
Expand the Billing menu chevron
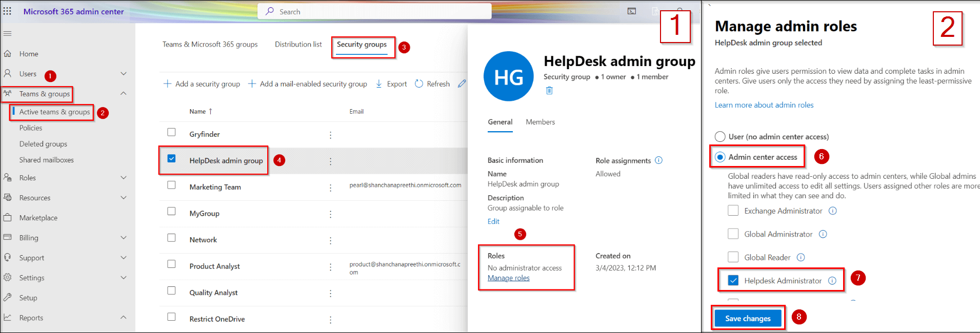(x=124, y=238)
